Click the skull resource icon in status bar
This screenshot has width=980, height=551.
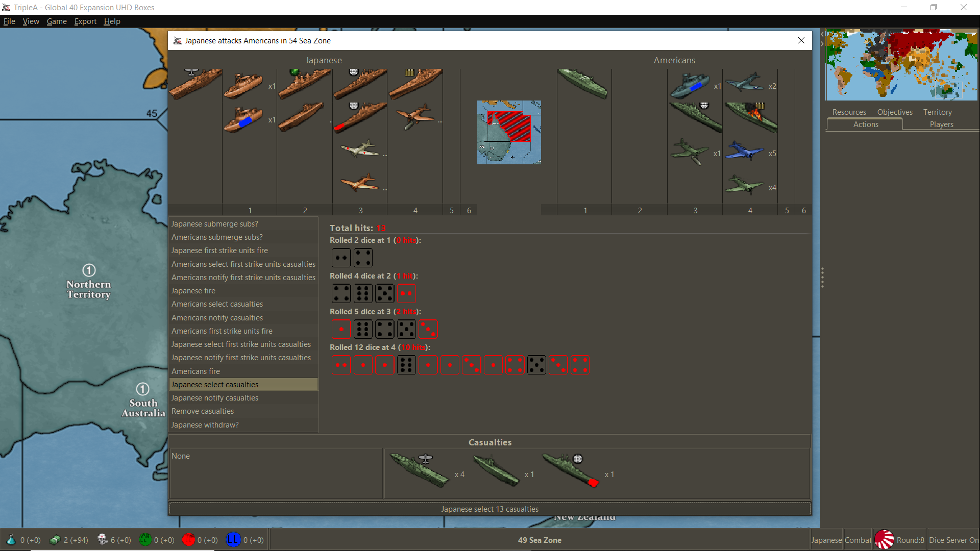pos(102,540)
